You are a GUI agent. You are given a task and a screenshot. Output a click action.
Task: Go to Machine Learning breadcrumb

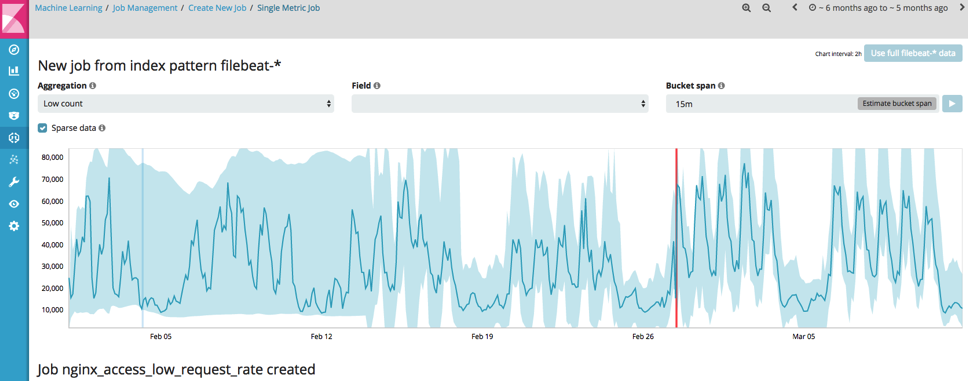click(69, 9)
